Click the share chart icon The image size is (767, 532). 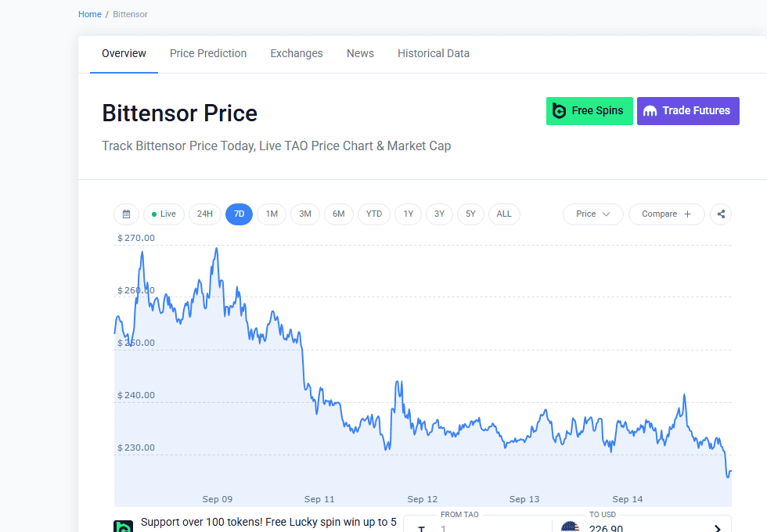tap(721, 214)
